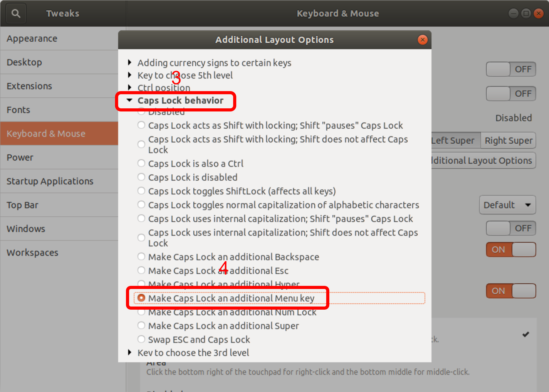The width and height of the screenshot is (549, 392).
Task: Minimize the Keyboard & Mouse window
Action: click(x=513, y=13)
